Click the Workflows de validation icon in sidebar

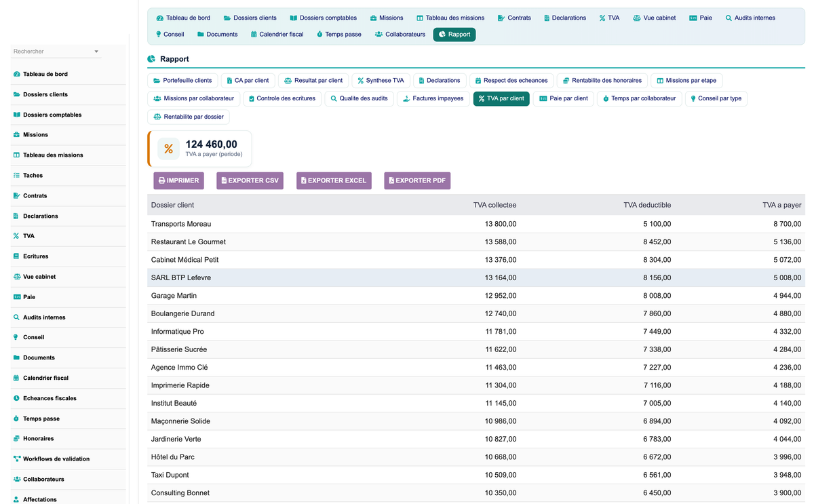(16, 459)
